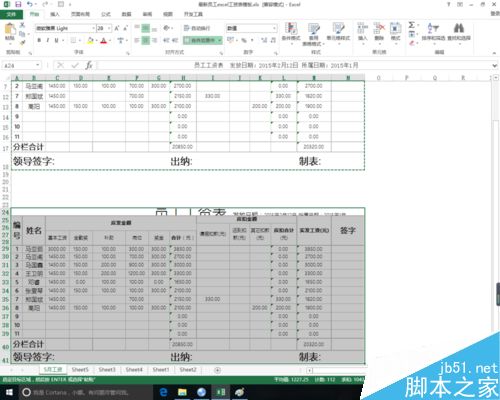Switch to the Insert ribbon tab
This screenshot has height=400, width=500.
point(55,14)
